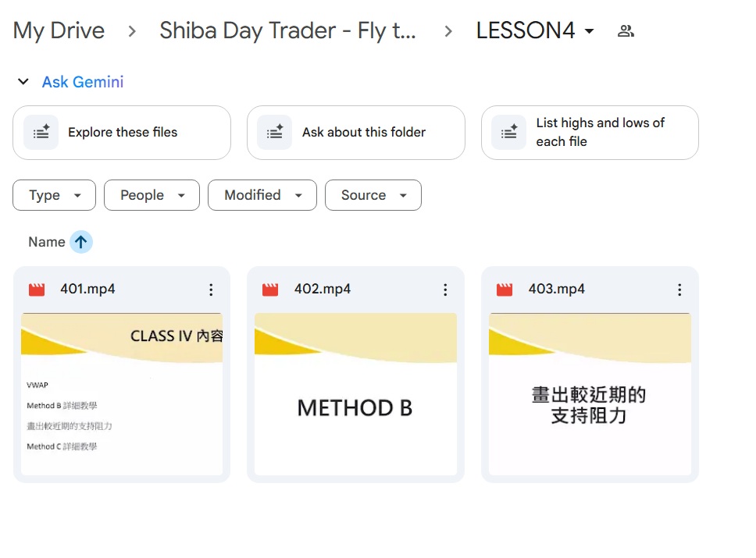Screen dimensions: 756x558
Task: Navigate to Shiba Day Trader folder breadcrumb
Action: tap(288, 31)
